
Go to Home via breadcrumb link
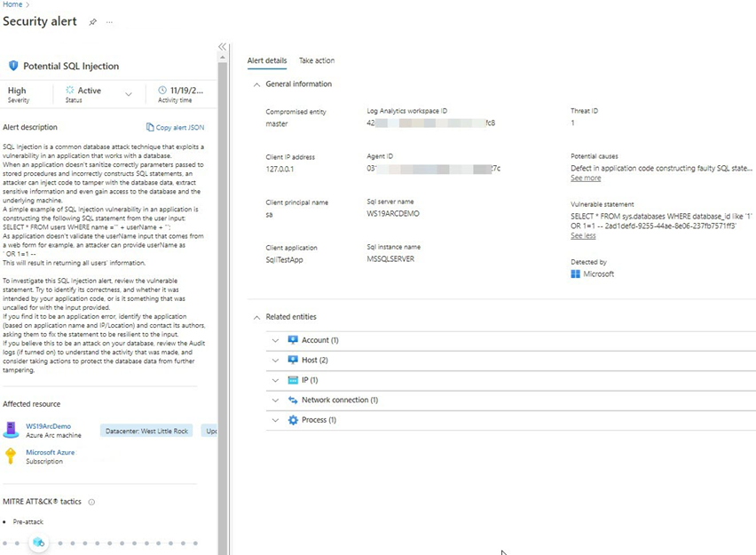point(11,4)
